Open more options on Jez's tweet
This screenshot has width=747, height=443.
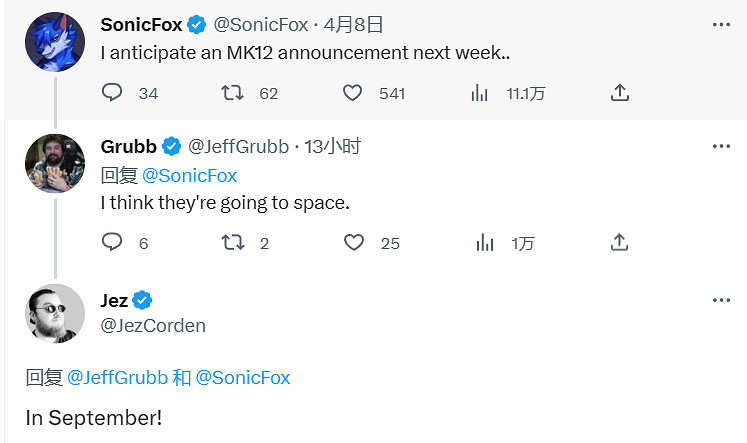[x=721, y=301]
